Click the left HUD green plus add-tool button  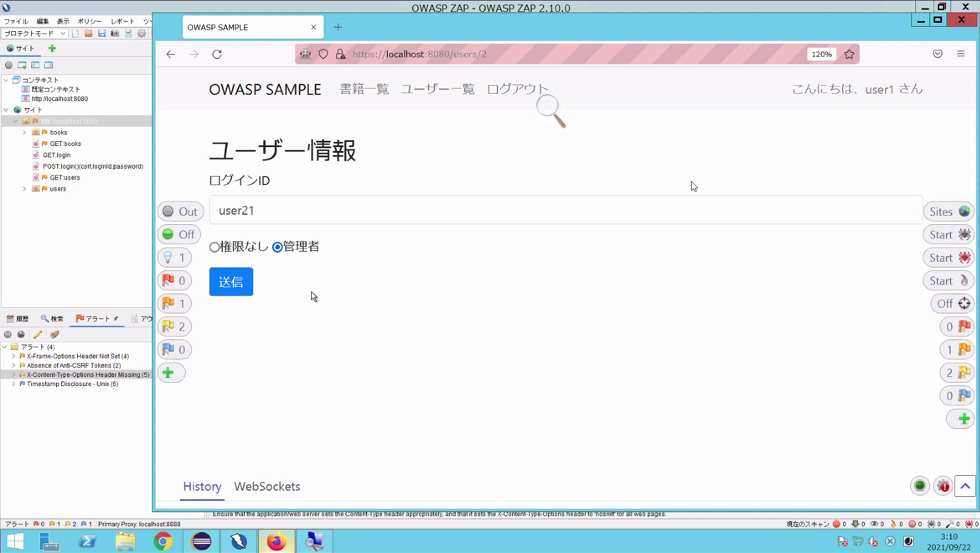point(171,373)
